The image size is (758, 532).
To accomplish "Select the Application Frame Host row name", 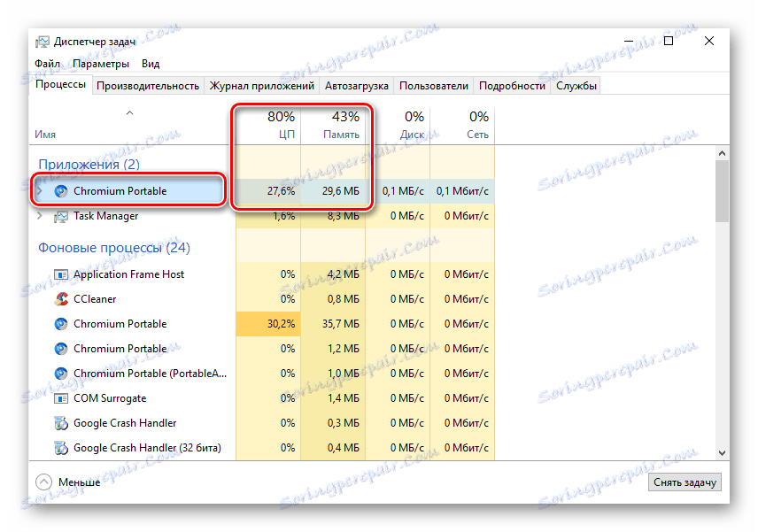I will (x=128, y=274).
